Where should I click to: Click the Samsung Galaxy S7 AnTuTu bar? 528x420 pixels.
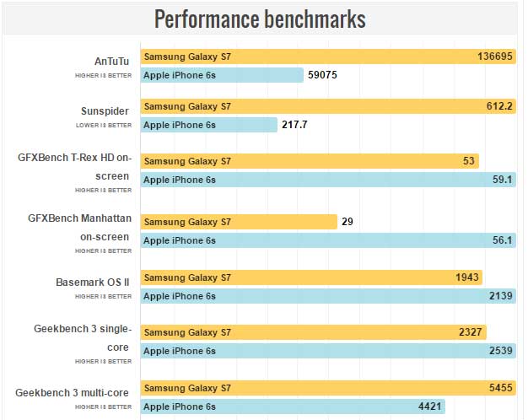tap(328, 57)
